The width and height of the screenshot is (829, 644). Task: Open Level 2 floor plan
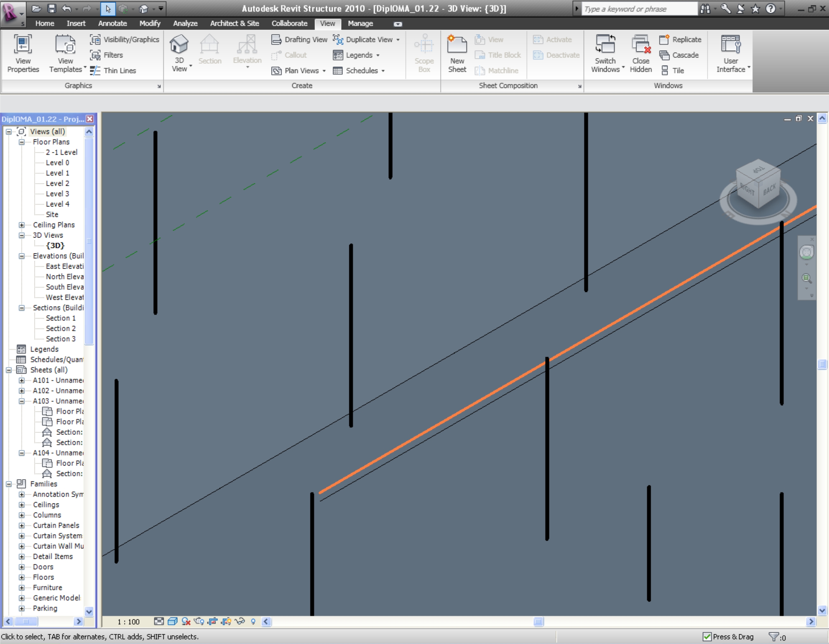pyautogui.click(x=57, y=183)
